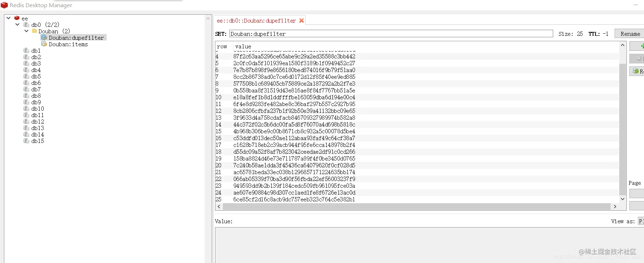The image size is (644, 263).
Task: Open the db4 database
Action: (x=36, y=70)
